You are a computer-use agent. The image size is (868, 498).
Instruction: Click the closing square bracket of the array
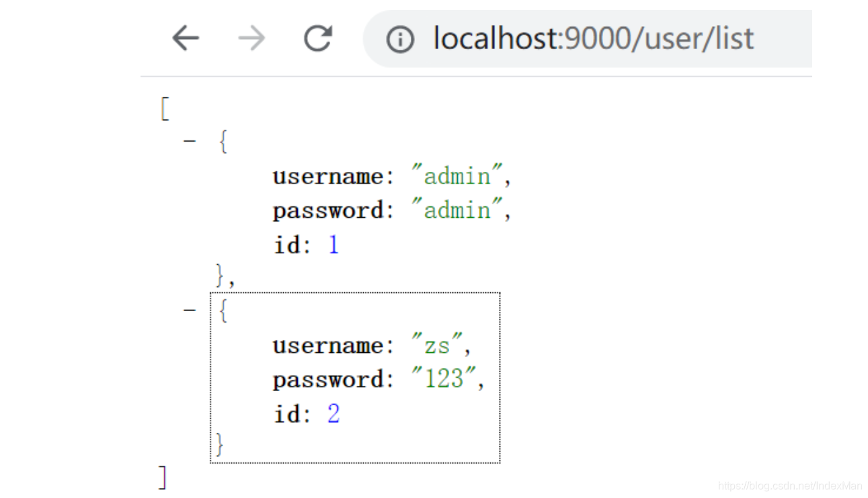point(162,477)
